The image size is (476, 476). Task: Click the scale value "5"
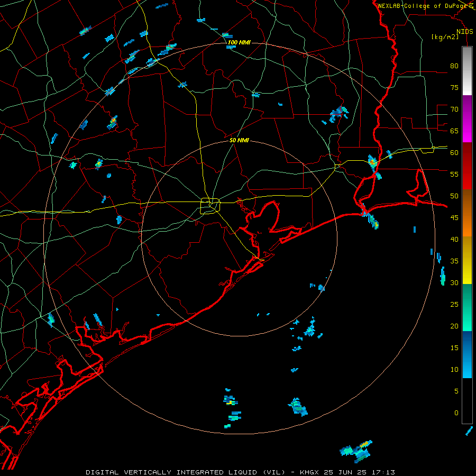(456, 391)
